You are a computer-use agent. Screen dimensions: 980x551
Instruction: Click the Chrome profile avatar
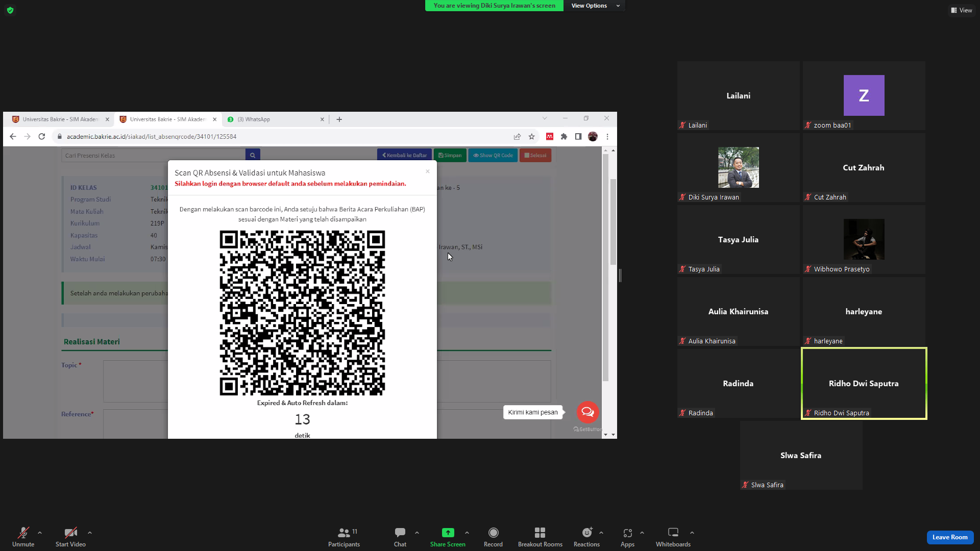point(593,137)
